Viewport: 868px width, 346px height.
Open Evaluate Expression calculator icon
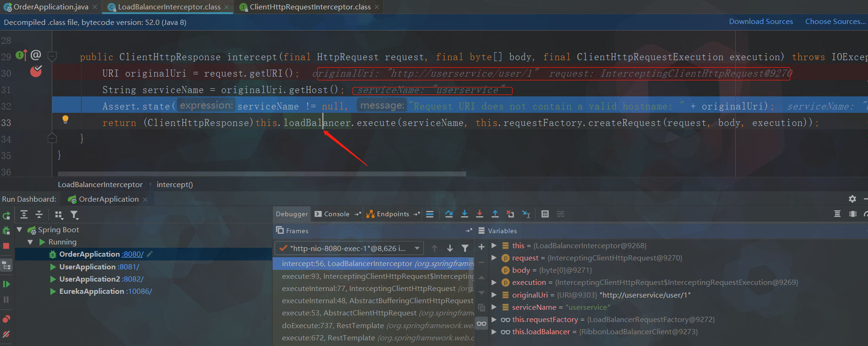tap(545, 214)
